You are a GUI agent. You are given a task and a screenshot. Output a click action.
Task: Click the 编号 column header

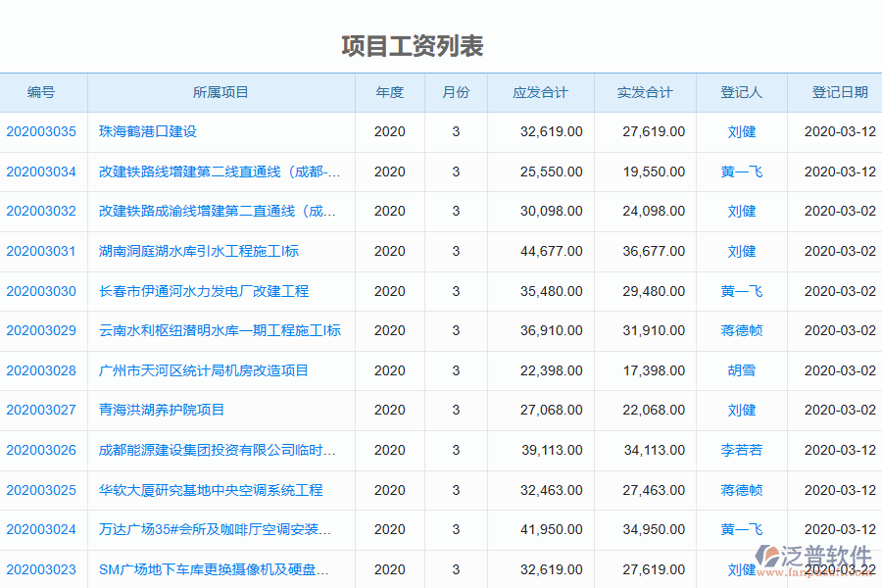(42, 92)
